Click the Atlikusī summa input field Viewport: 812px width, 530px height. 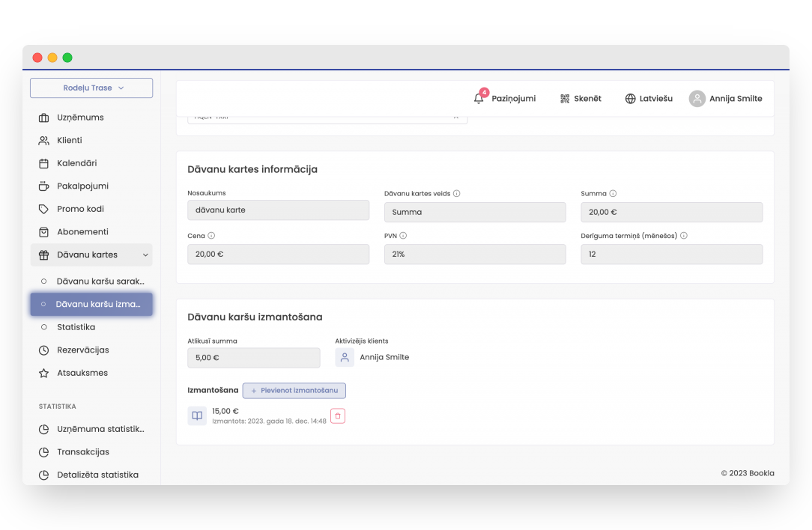pyautogui.click(x=253, y=358)
